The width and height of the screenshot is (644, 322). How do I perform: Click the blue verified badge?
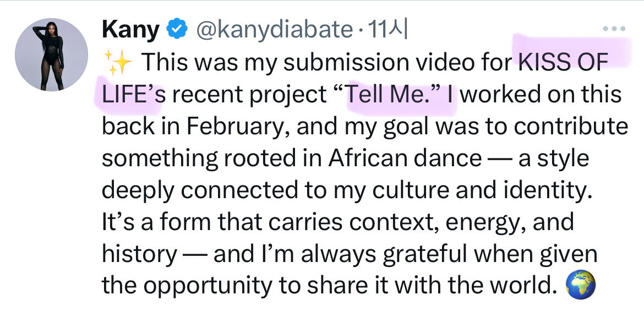(177, 29)
